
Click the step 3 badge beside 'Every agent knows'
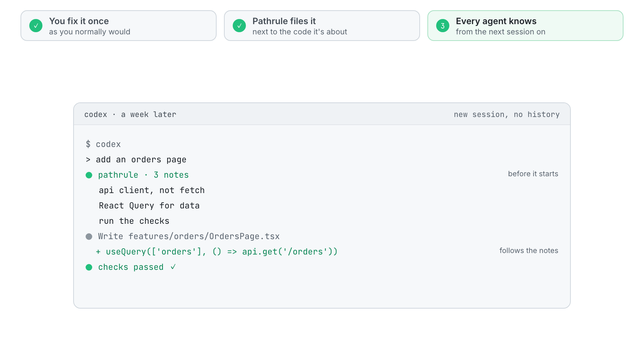443,26
